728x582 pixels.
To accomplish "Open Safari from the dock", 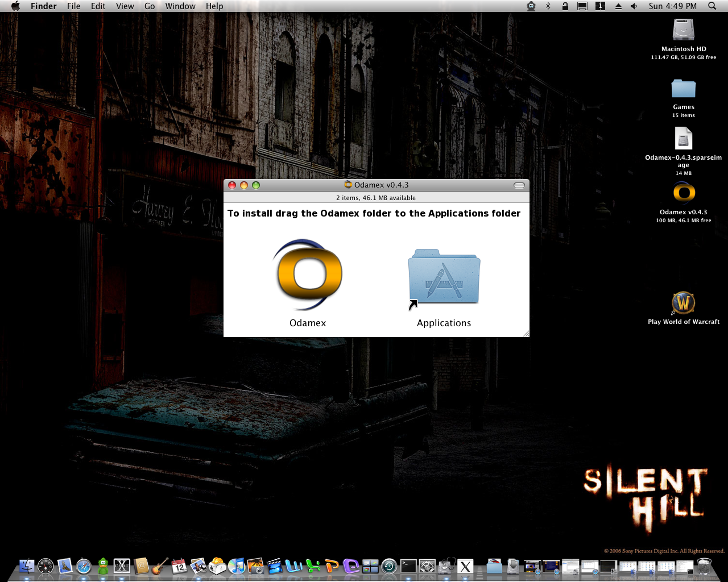I will click(84, 566).
